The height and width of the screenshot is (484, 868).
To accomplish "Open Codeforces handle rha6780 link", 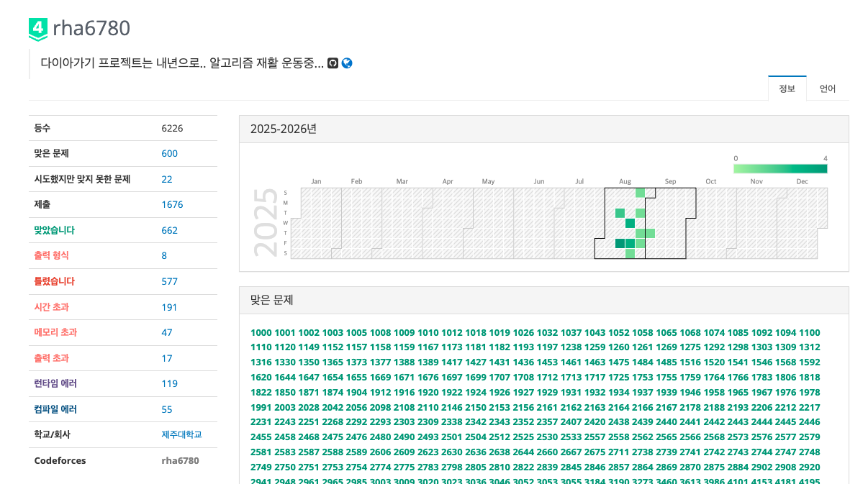I will (180, 460).
